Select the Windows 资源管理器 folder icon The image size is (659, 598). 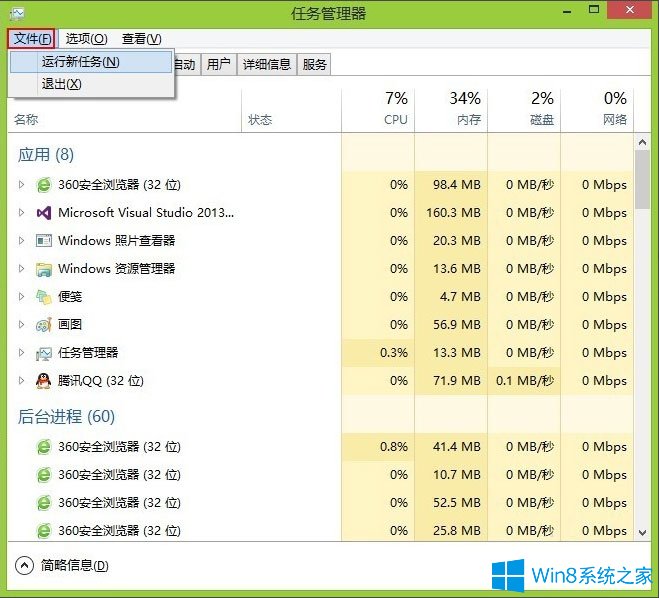(x=43, y=269)
